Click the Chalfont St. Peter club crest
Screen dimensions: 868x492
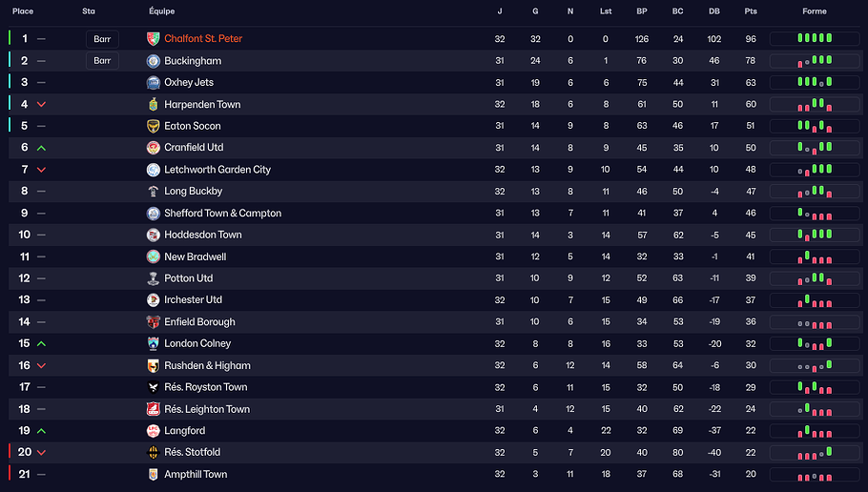click(x=154, y=39)
